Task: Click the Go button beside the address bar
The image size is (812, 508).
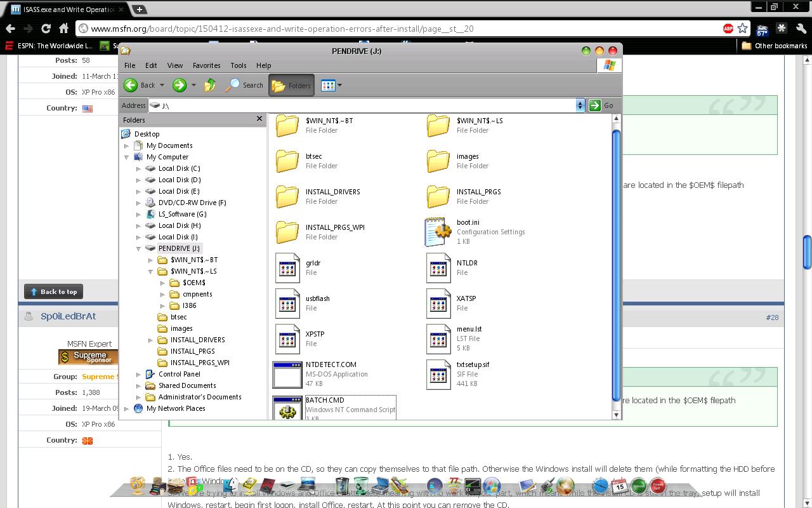Action: click(601, 105)
